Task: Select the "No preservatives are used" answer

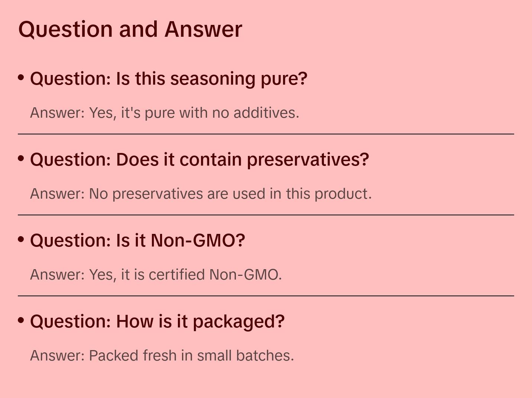Action: click(x=201, y=194)
